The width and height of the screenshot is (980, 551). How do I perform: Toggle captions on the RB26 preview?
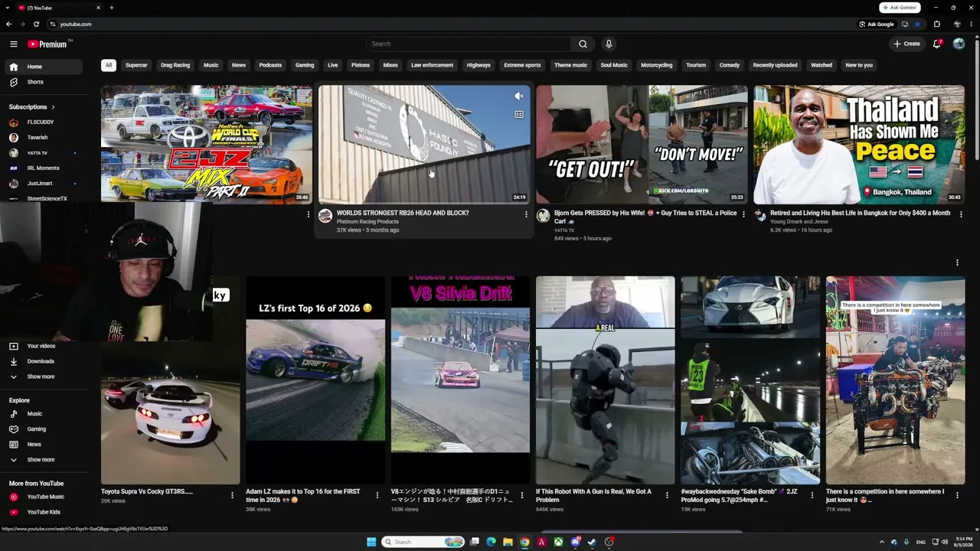519,115
